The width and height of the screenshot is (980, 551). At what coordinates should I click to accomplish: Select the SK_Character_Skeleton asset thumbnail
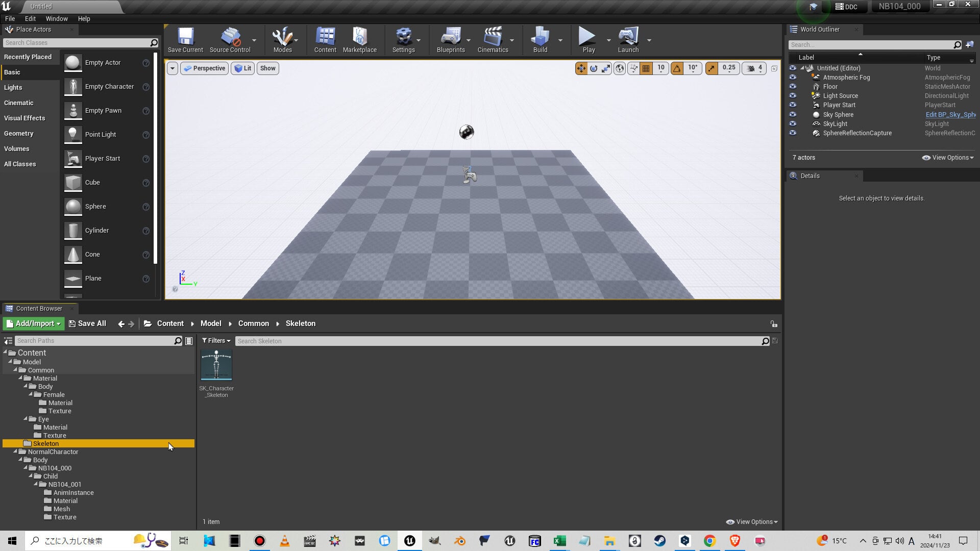pyautogui.click(x=216, y=365)
